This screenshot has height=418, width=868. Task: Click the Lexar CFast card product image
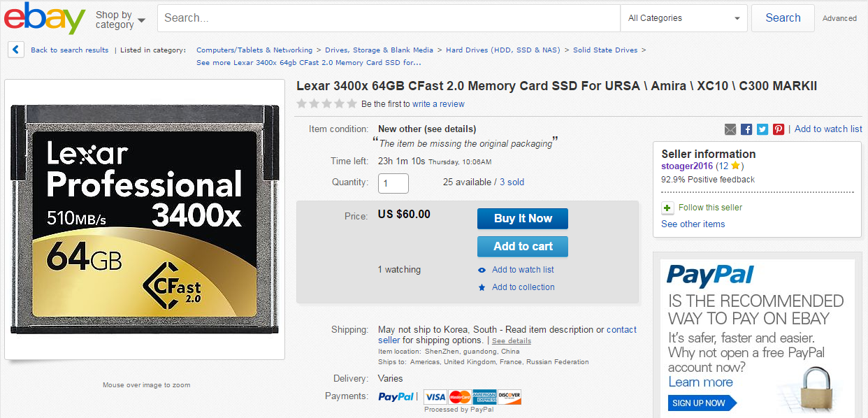click(145, 219)
